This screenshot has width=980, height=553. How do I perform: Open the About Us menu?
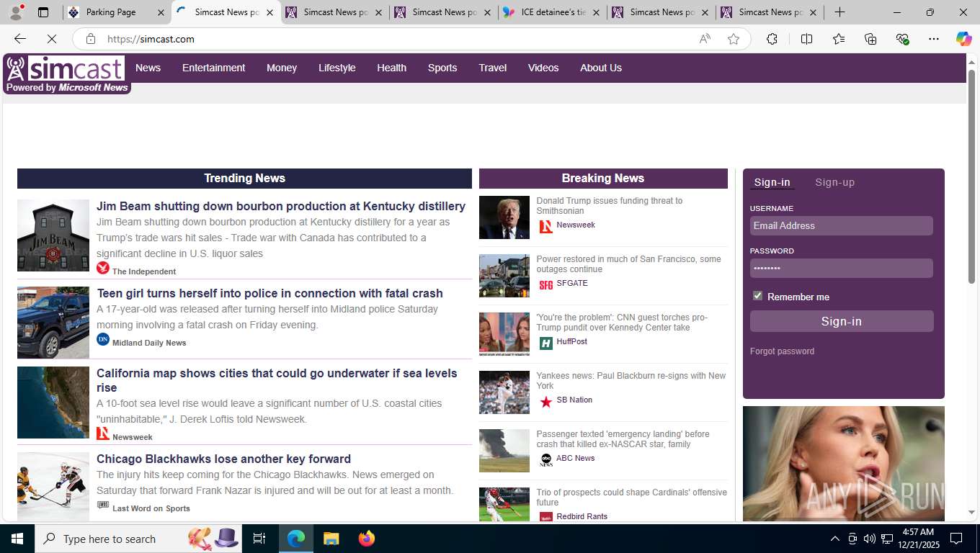pyautogui.click(x=601, y=68)
